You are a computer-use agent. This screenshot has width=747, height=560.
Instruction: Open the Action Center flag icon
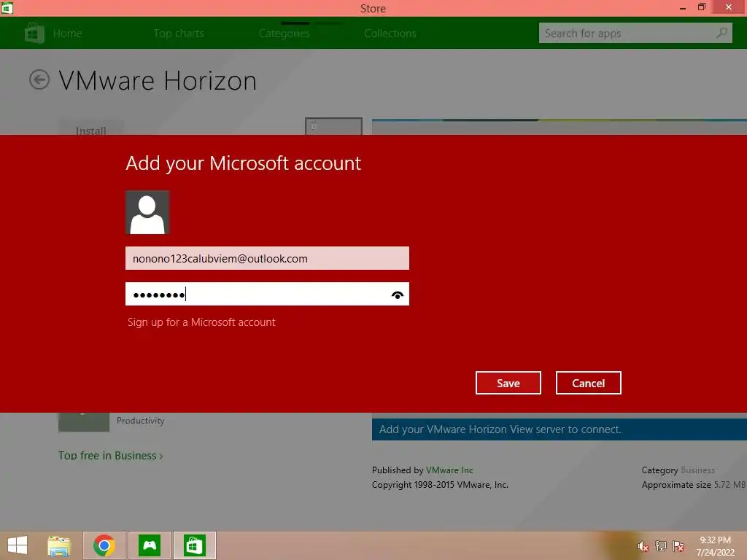click(678, 546)
